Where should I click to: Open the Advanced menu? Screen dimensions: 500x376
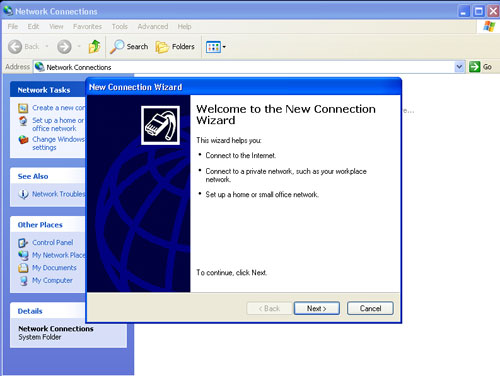(153, 26)
